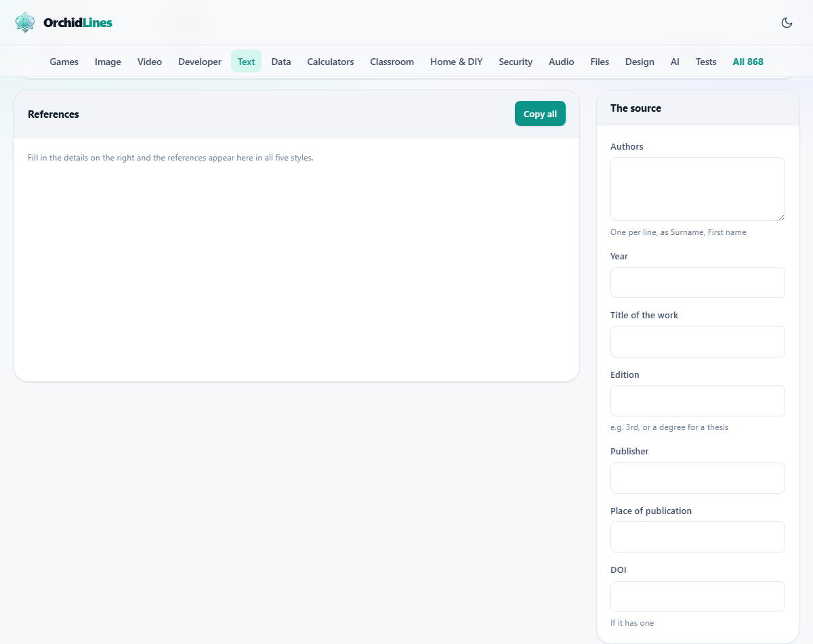Screen dimensions: 813x644
Task: Open the AI category
Action: click(675, 62)
